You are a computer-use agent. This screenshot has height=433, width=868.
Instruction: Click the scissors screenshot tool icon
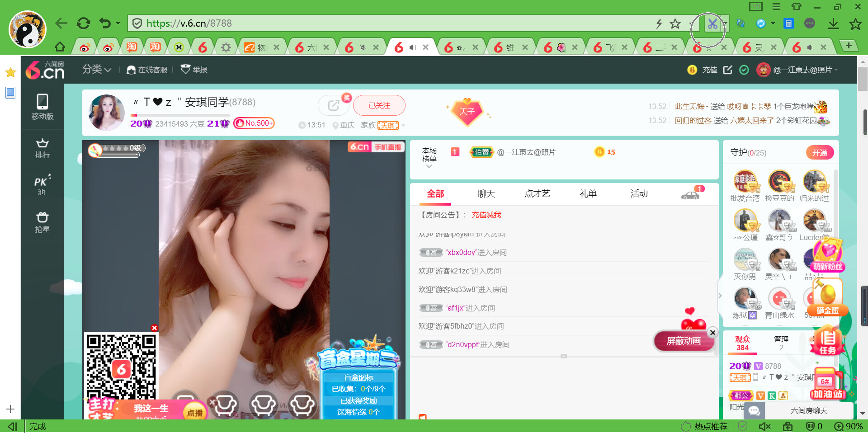712,24
